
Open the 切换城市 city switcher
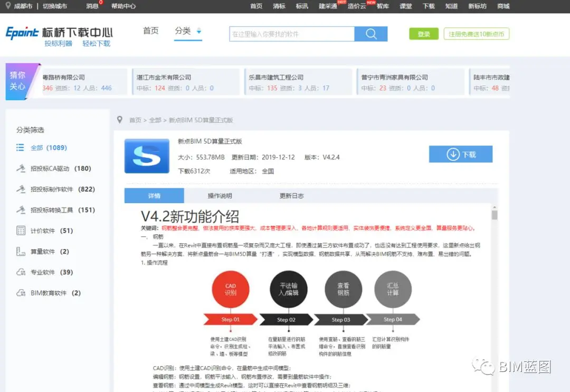(55, 6)
